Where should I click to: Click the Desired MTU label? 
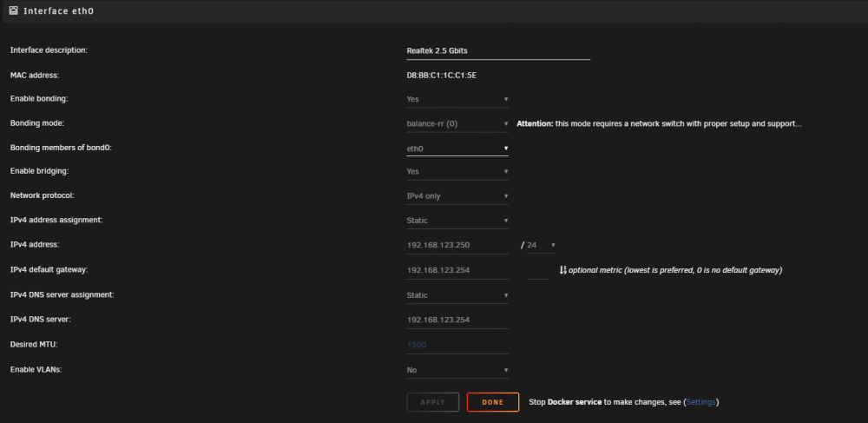click(x=34, y=344)
